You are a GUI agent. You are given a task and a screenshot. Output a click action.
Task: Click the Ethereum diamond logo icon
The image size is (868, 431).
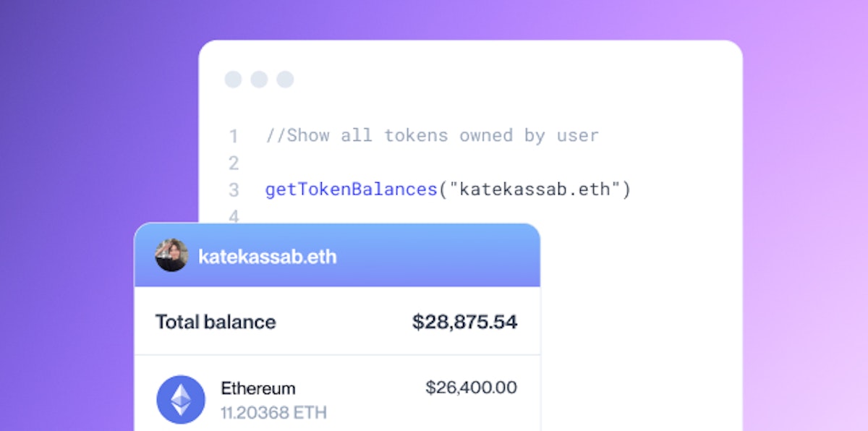(x=181, y=399)
